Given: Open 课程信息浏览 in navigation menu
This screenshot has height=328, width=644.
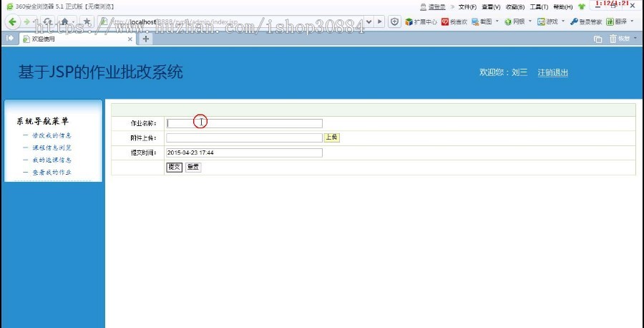Looking at the screenshot, I should (x=52, y=148).
